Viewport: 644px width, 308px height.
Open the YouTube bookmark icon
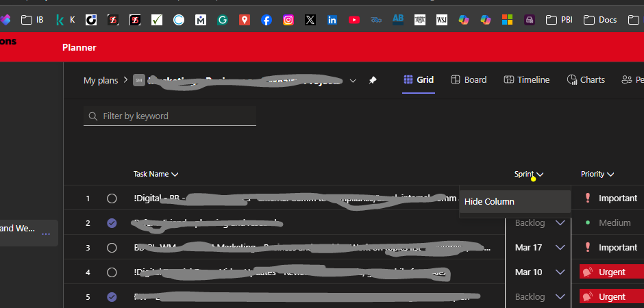click(x=354, y=20)
